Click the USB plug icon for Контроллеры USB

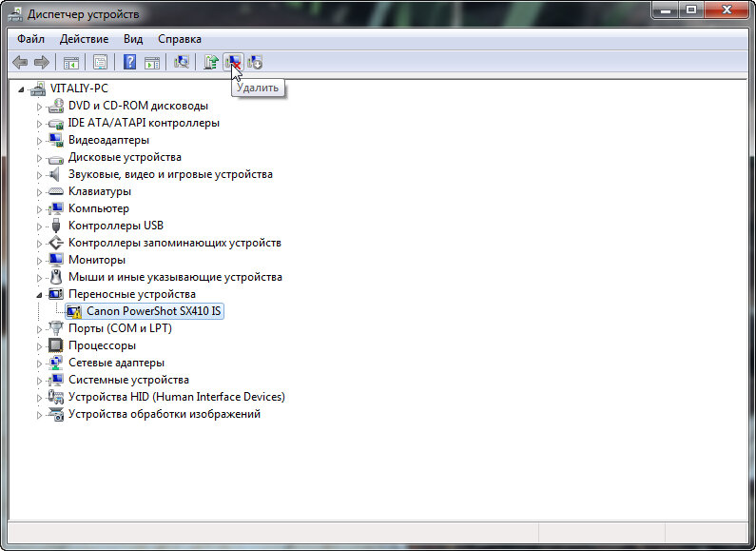point(56,226)
